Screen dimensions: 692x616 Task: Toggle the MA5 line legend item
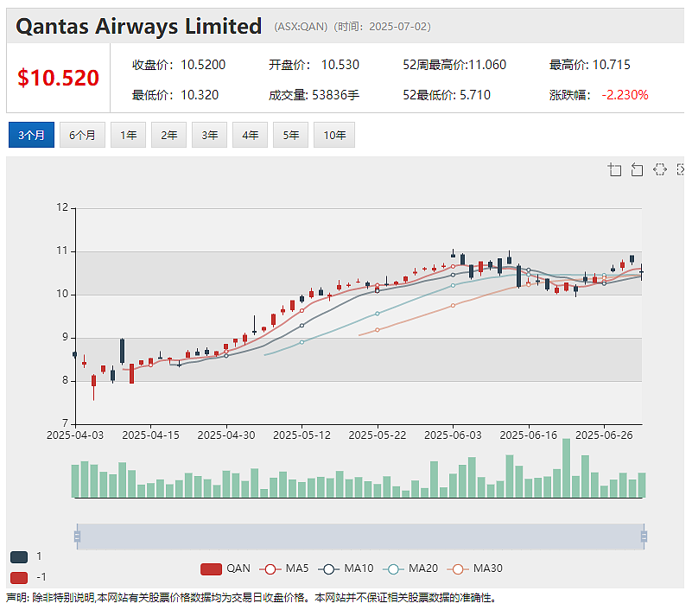tap(283, 568)
